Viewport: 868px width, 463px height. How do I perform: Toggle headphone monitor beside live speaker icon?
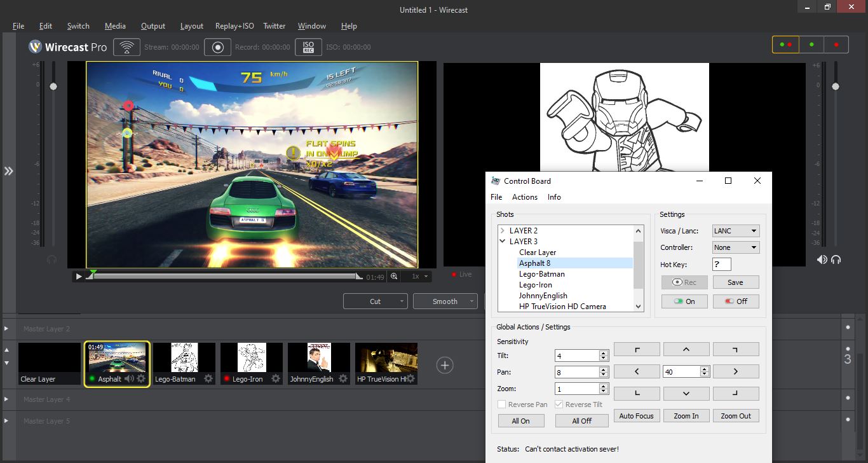836,259
